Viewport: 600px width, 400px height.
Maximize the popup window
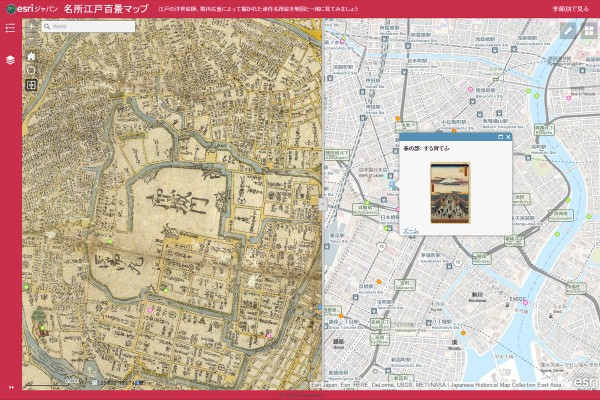coord(499,137)
